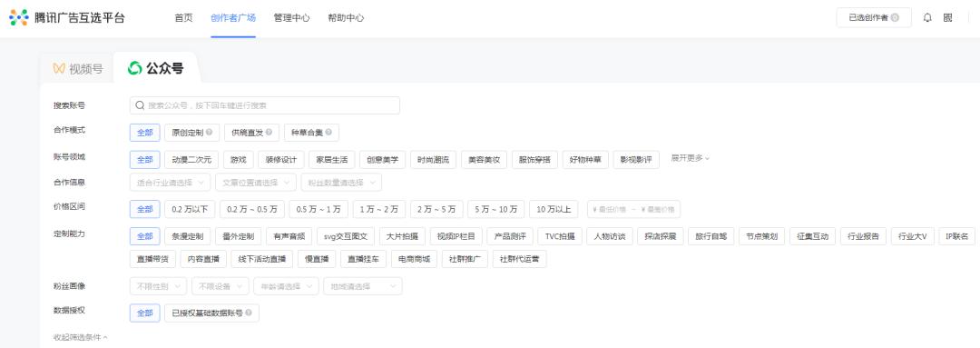Image resolution: width=980 pixels, height=348 pixels.
Task: Filter by 装修设计 account domain
Action: pos(281,160)
